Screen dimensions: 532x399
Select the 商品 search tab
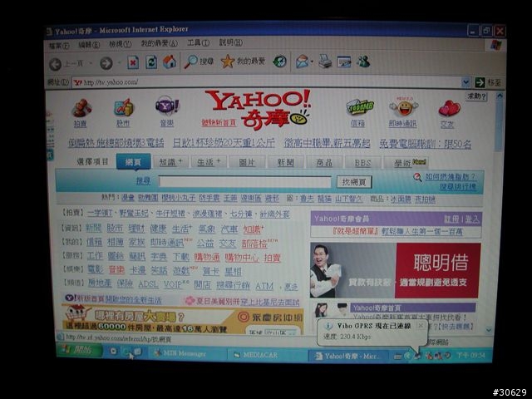[x=324, y=163]
